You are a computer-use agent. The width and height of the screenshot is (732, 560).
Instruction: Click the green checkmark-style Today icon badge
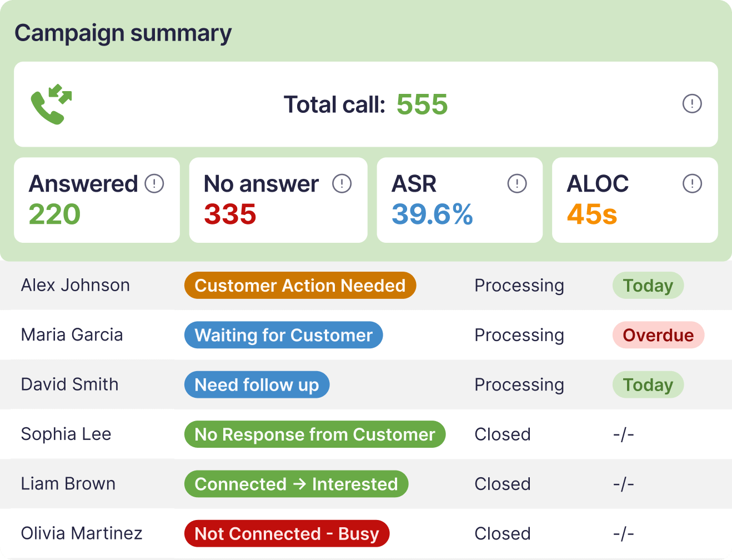(x=648, y=286)
